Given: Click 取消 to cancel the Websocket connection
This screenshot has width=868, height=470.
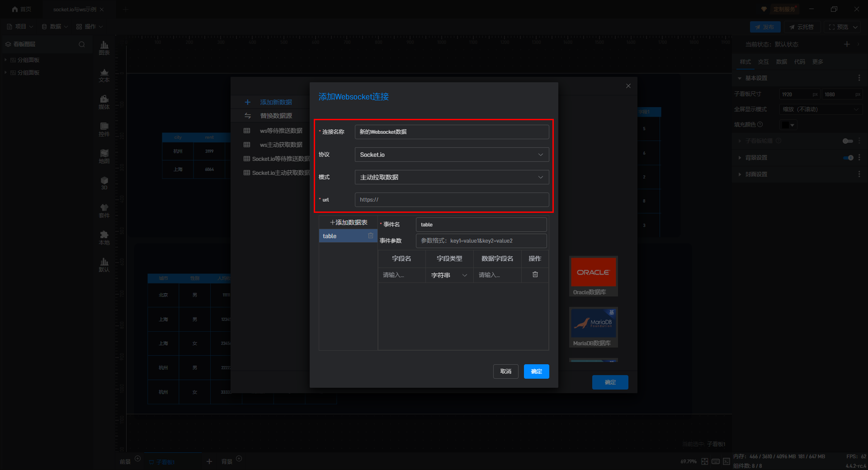Looking at the screenshot, I should pos(505,371).
